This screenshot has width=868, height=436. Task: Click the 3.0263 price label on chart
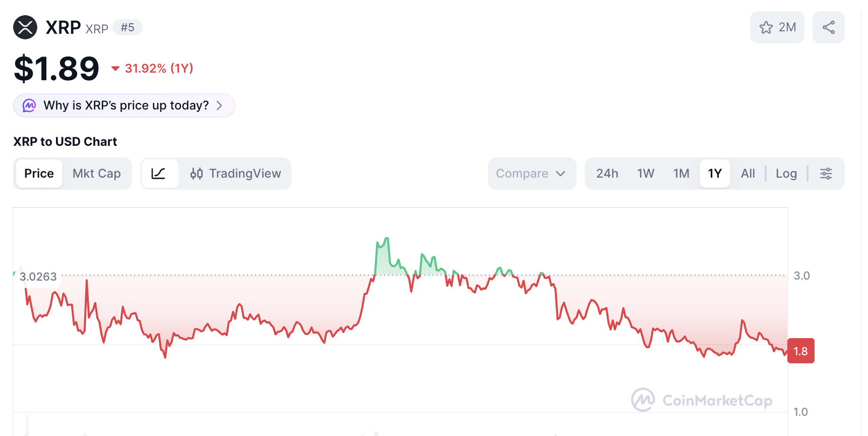[x=38, y=277]
